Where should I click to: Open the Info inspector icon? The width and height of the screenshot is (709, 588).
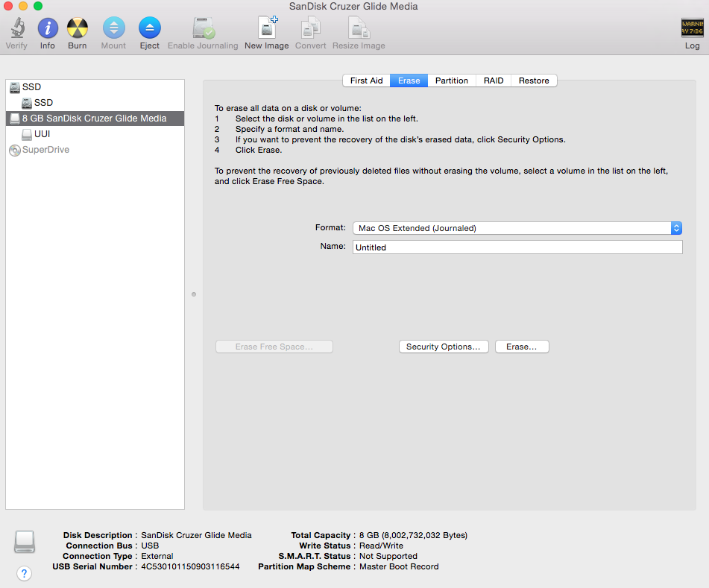pos(48,28)
